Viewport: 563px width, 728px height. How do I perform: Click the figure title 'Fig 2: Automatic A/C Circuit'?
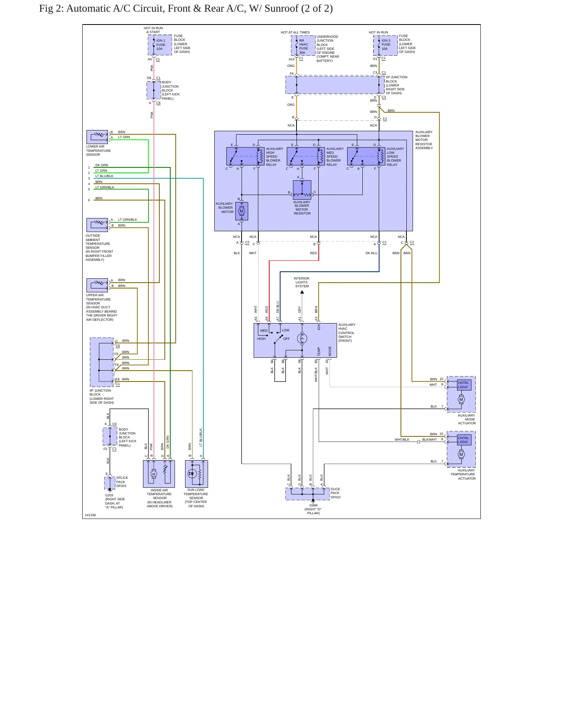186,9
